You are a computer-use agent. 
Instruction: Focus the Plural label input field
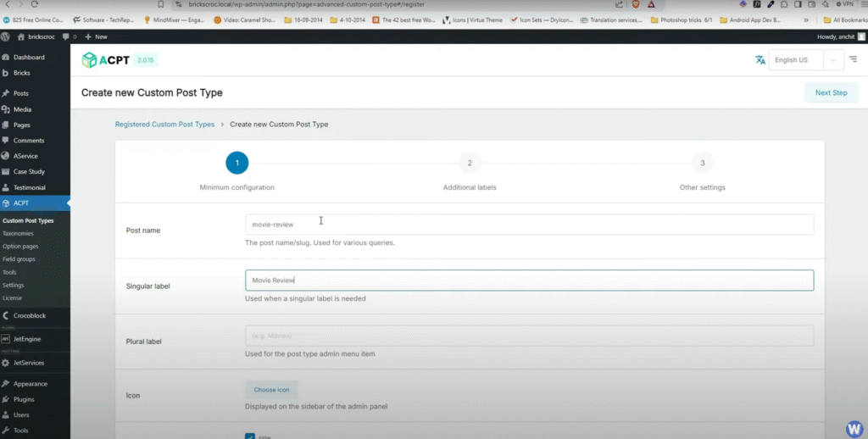tap(529, 336)
